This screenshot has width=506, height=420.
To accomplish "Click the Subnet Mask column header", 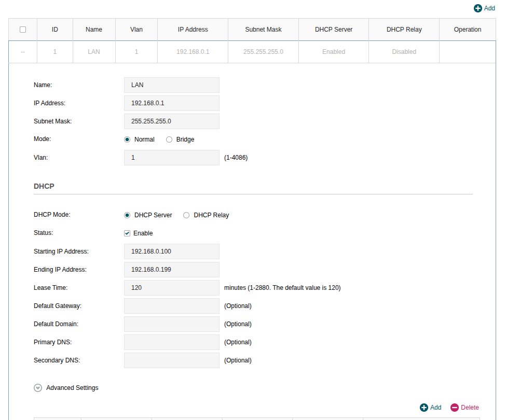I will (x=263, y=30).
